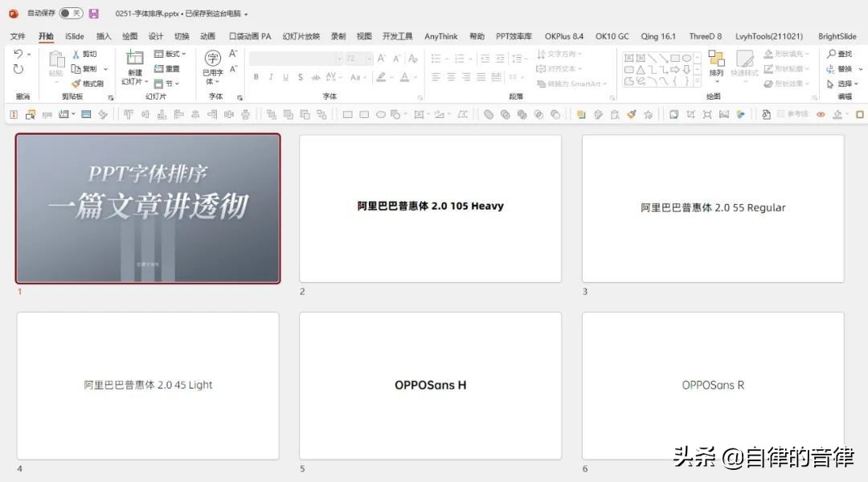Expand the font size dropdown
The height and width of the screenshot is (482, 868).
(x=370, y=57)
